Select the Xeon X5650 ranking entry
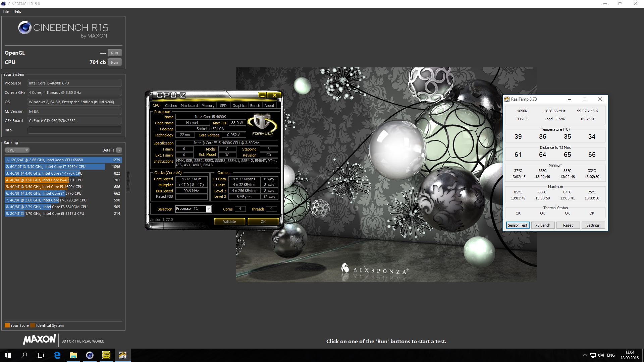This screenshot has height=362, width=644. click(x=63, y=160)
